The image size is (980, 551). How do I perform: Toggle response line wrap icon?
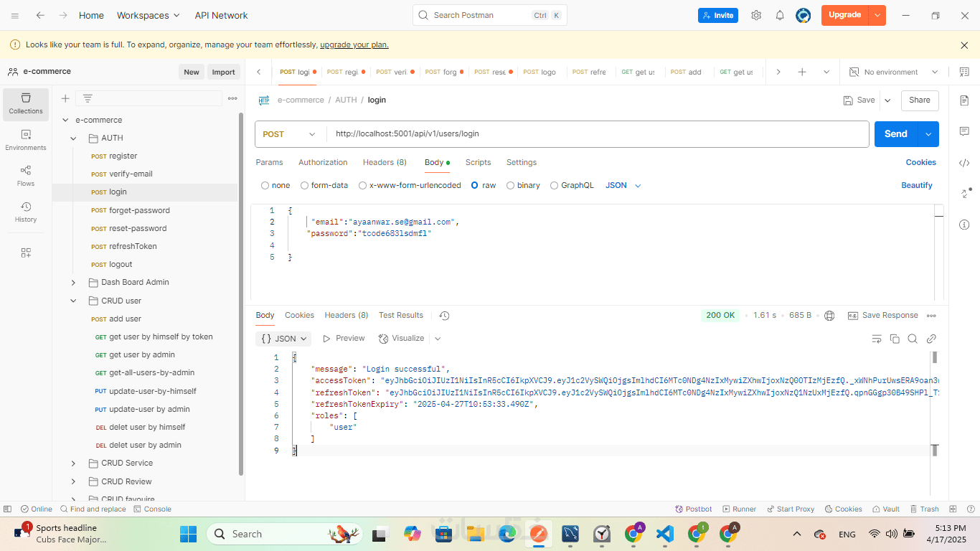[877, 339]
